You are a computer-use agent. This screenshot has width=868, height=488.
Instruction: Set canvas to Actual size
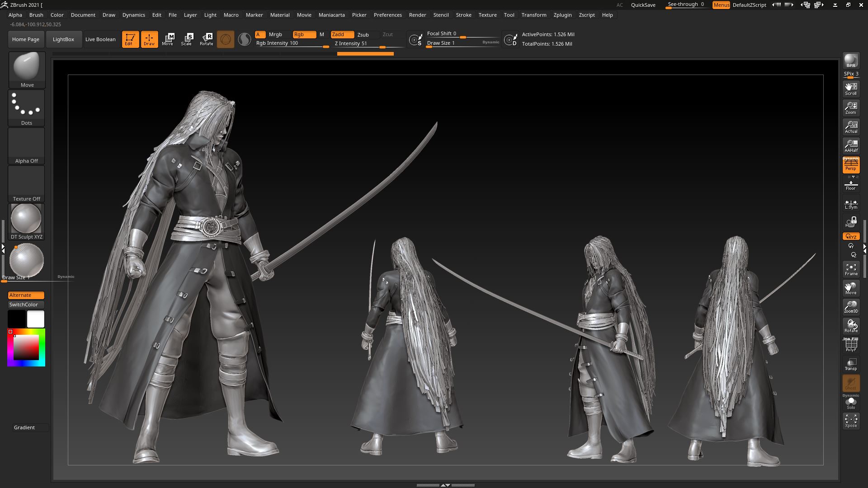click(x=851, y=127)
